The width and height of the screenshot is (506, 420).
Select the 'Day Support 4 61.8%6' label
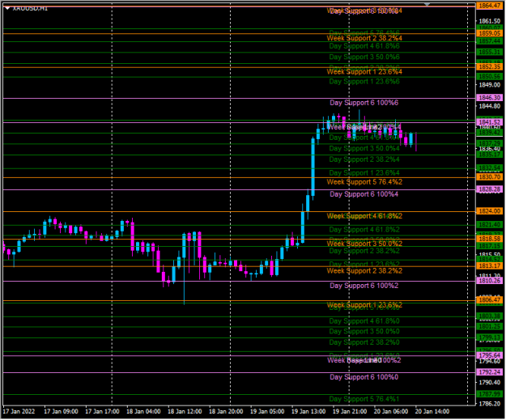pyautogui.click(x=364, y=46)
